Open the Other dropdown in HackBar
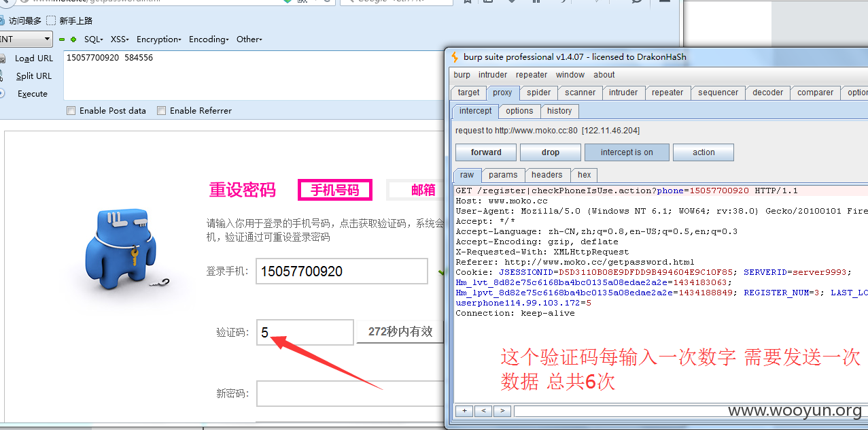 pyautogui.click(x=249, y=39)
